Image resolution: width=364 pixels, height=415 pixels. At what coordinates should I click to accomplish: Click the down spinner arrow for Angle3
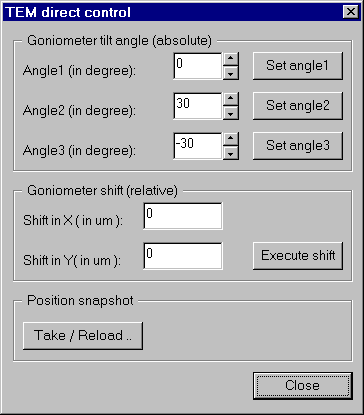point(231,153)
